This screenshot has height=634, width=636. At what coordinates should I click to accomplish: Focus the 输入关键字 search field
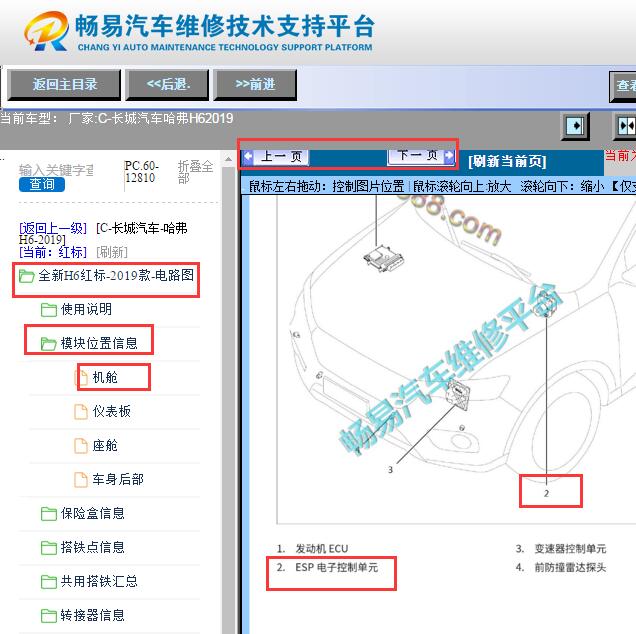tap(56, 170)
